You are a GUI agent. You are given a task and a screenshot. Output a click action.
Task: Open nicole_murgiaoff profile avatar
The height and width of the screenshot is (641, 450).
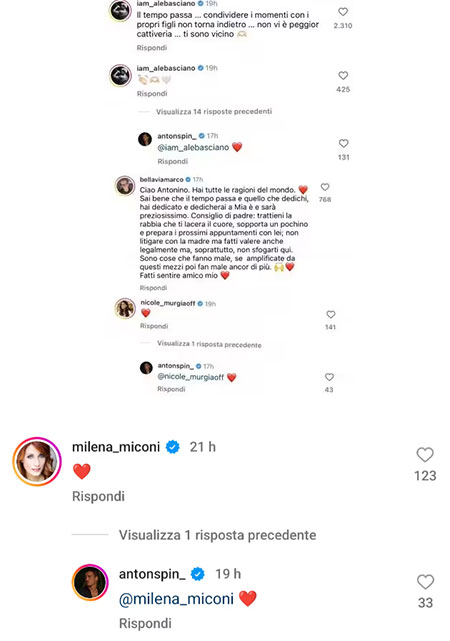(x=125, y=309)
